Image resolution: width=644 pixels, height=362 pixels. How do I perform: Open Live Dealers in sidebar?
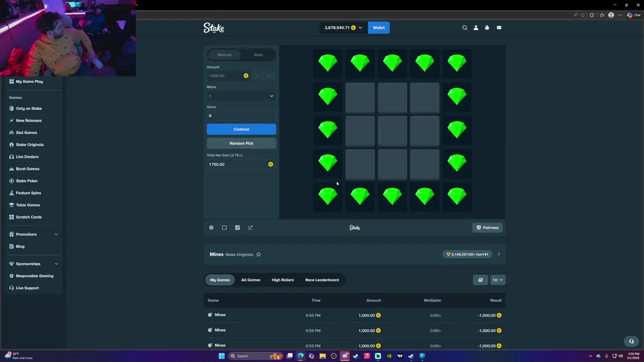[x=27, y=157]
